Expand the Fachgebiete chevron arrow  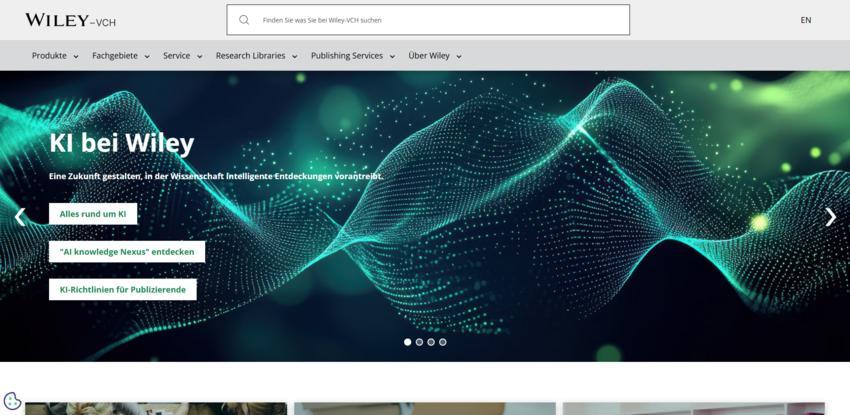coord(147,56)
